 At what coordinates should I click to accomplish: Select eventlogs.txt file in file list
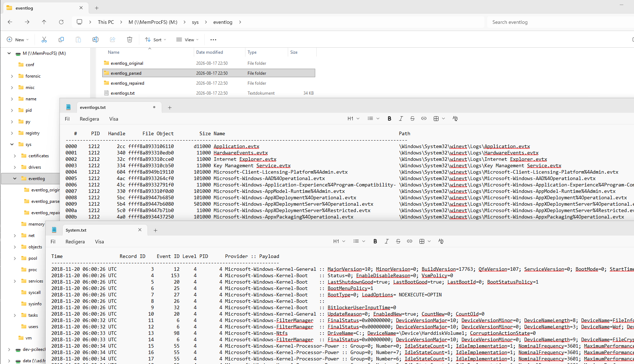tap(208, 93)
